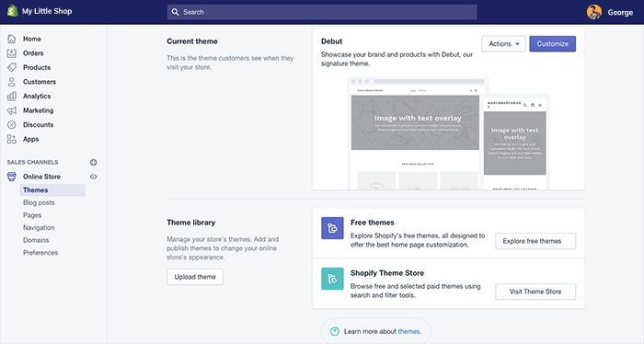Open the Actions dropdown
This screenshot has width=644, height=344.
[503, 43]
